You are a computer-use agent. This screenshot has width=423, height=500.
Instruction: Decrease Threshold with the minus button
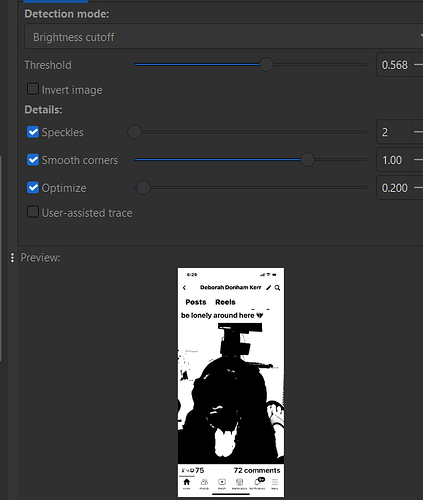pos(419,65)
